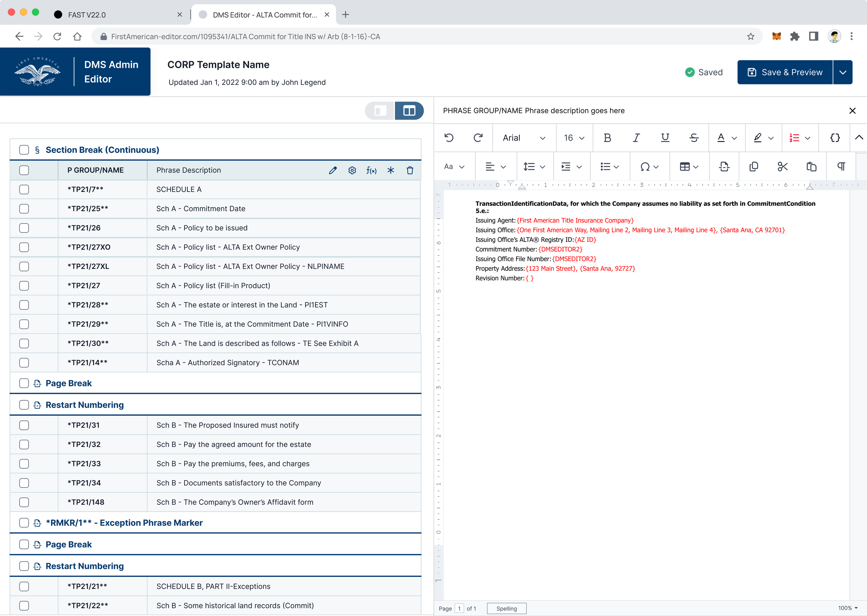
Task: Click the f(x) function icon
Action: pos(371,170)
